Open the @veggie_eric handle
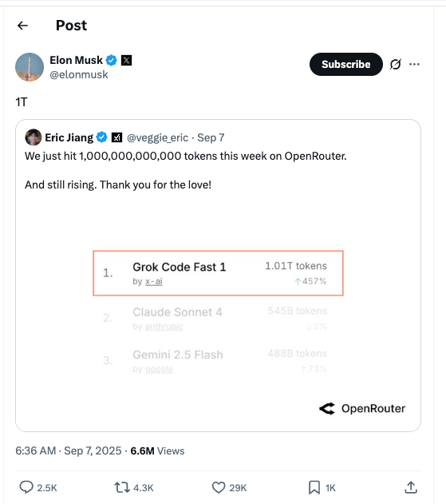Viewport: 446px width, 504px height. coord(157,137)
